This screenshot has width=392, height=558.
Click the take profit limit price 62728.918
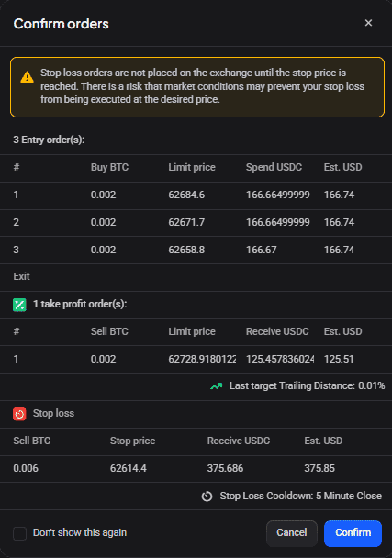point(202,359)
